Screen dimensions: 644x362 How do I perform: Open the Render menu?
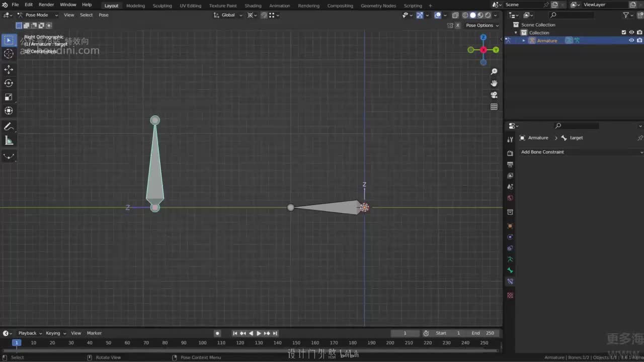(x=46, y=5)
